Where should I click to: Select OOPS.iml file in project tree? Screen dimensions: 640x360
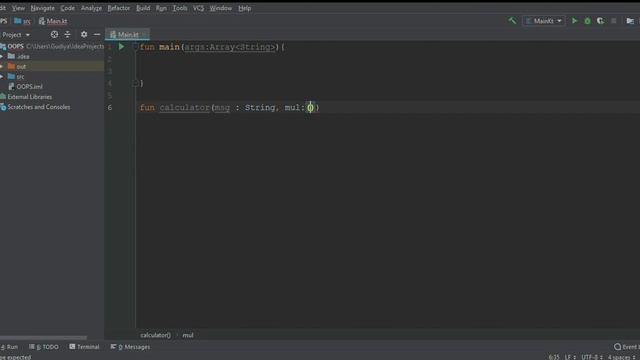[x=26, y=87]
